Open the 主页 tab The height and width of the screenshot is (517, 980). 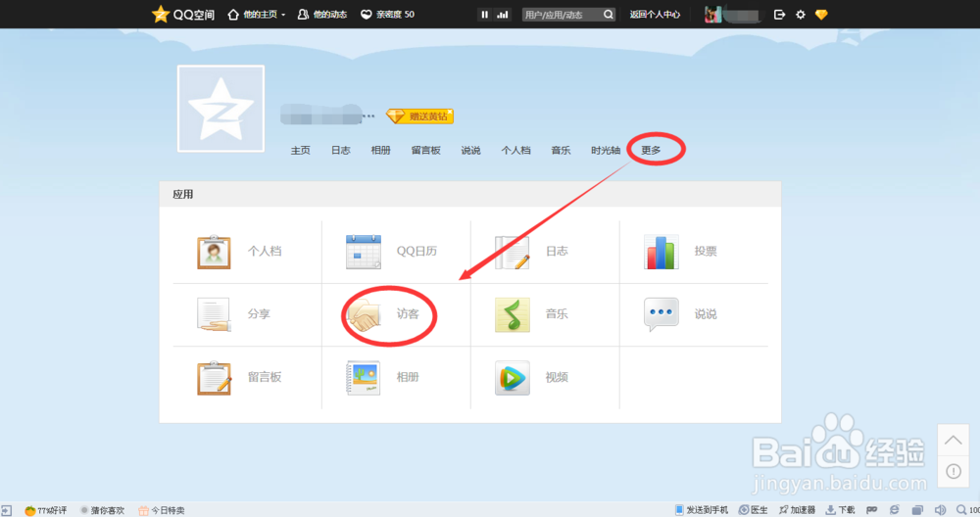click(x=301, y=151)
